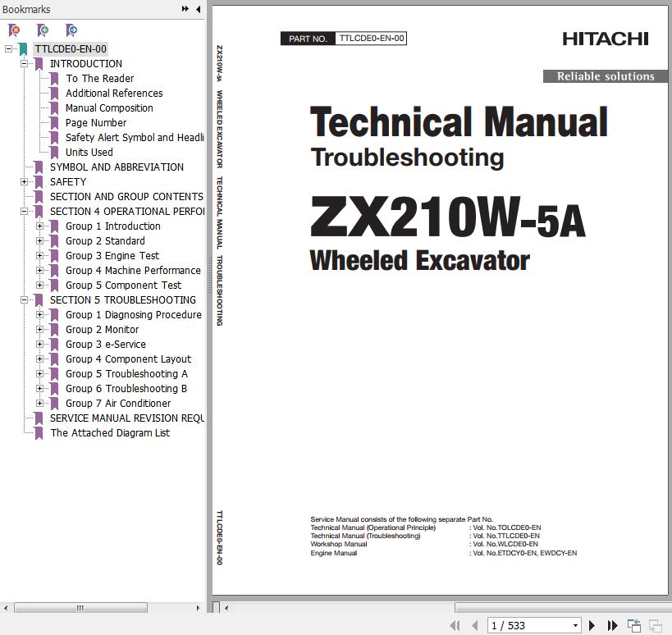Collapse SECTION 5 TROUBLESHOOTING
Viewport: 672px width, 635px height.
tap(25, 300)
